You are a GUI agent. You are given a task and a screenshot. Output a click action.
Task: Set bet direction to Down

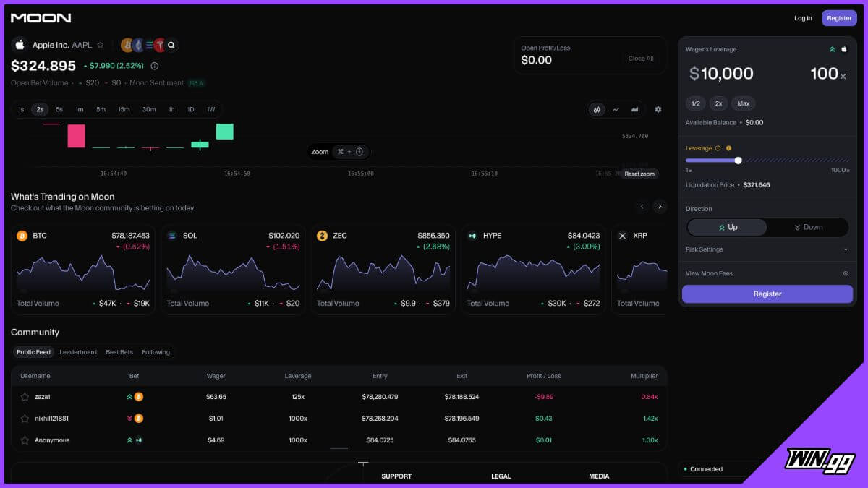(x=808, y=227)
